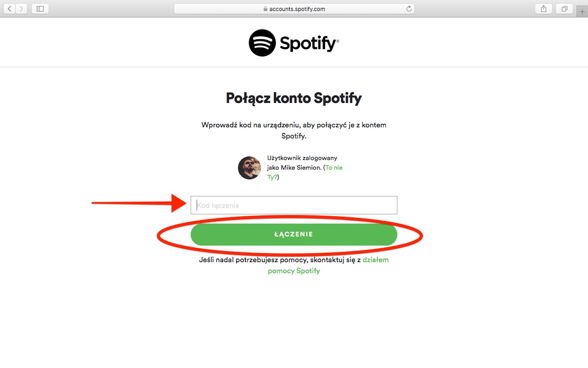Show the all-tabs overview
The width and height of the screenshot is (588, 368).
tap(564, 9)
